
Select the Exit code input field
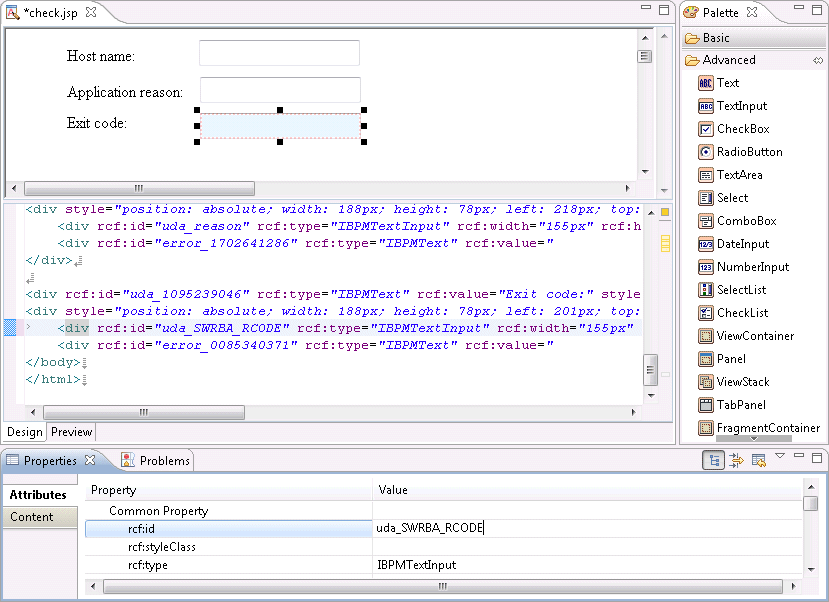(x=280, y=126)
